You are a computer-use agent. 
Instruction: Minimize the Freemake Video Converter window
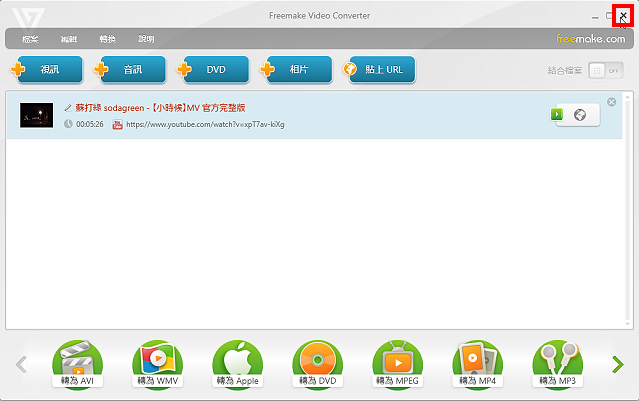pos(595,17)
